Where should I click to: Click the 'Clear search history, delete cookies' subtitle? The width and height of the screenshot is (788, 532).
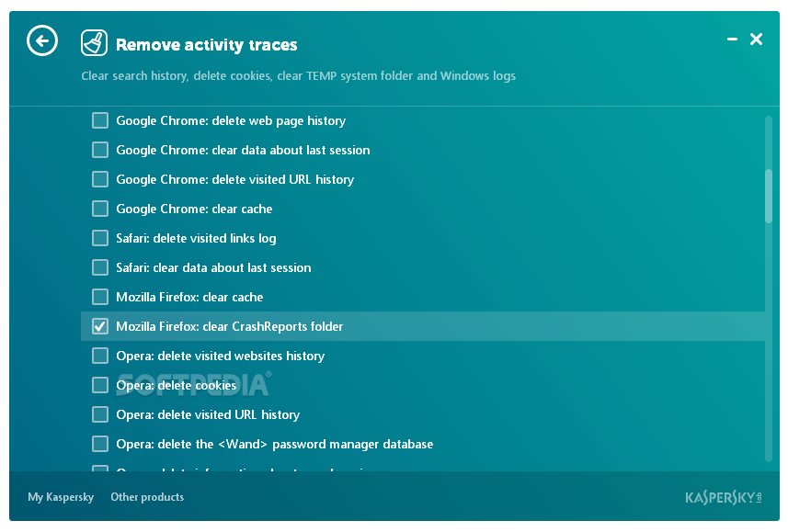click(x=299, y=76)
